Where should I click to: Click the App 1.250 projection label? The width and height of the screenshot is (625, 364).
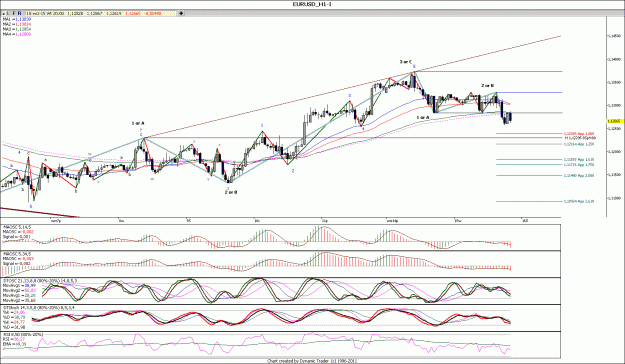pos(579,144)
